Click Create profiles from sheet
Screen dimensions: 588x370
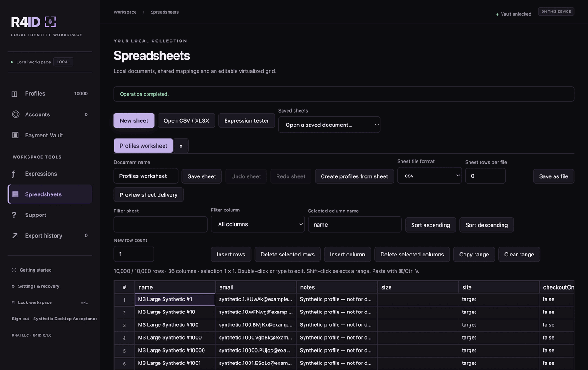(x=354, y=176)
